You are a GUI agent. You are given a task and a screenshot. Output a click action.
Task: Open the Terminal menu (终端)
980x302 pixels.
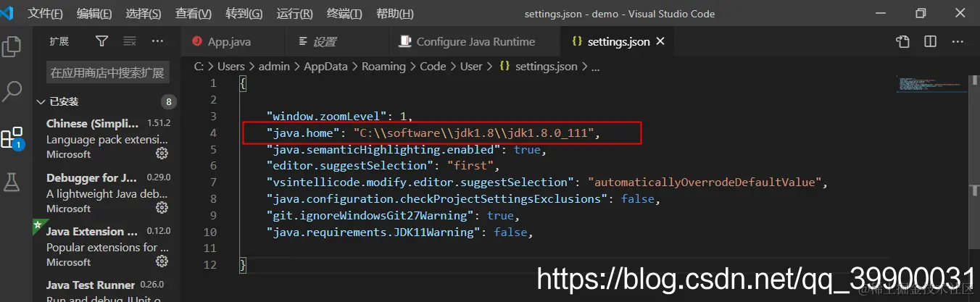click(344, 14)
